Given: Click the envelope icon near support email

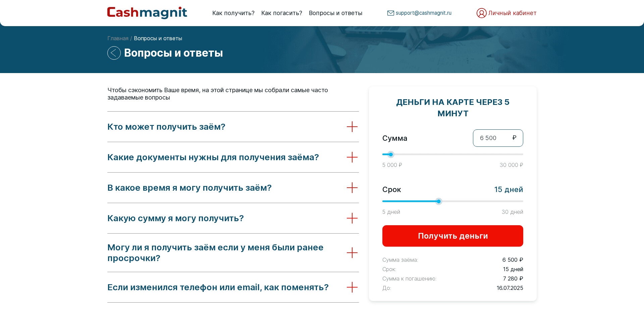Looking at the screenshot, I should click(390, 13).
